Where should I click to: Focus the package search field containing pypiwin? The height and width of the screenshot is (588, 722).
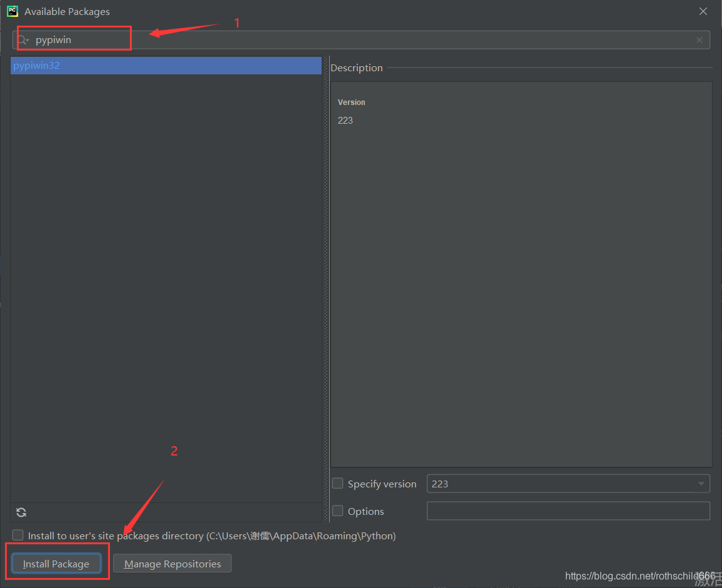[x=361, y=40]
